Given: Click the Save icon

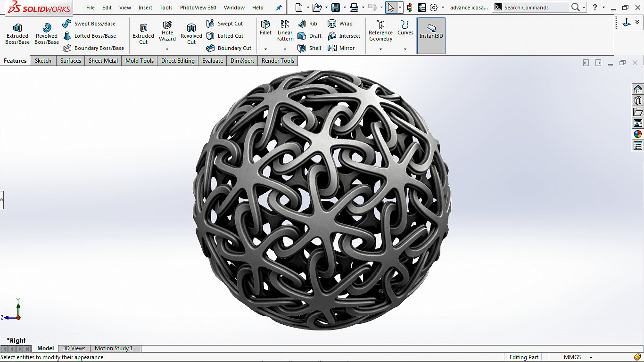Looking at the screenshot, I should click(336, 8).
